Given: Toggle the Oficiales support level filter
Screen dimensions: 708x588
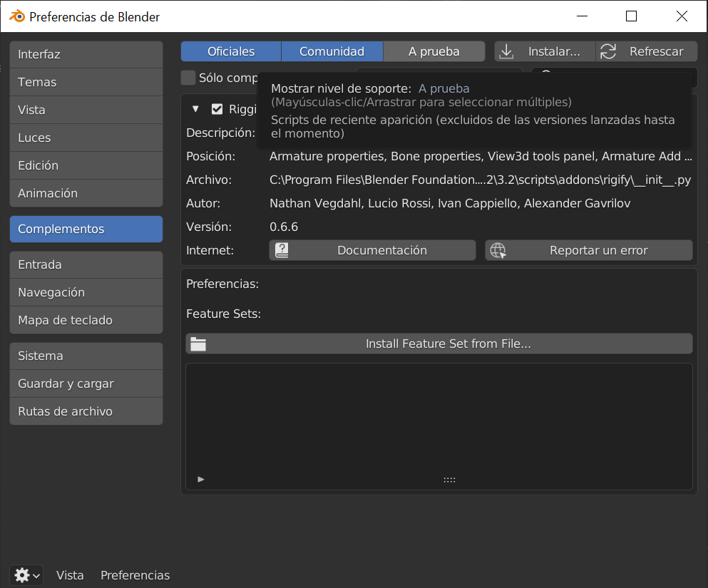Looking at the screenshot, I should coord(231,51).
